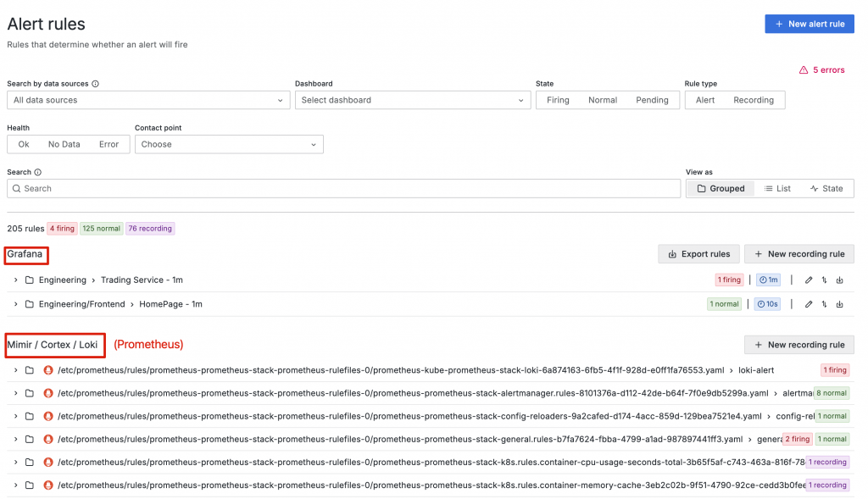Click the 8 normal badge on alertmanager row
868x499 pixels.
coord(832,393)
